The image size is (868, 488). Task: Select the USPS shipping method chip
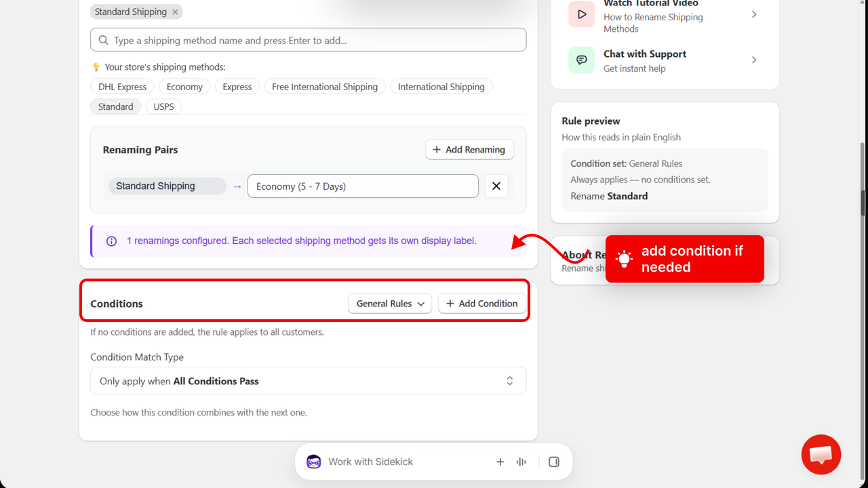click(163, 106)
